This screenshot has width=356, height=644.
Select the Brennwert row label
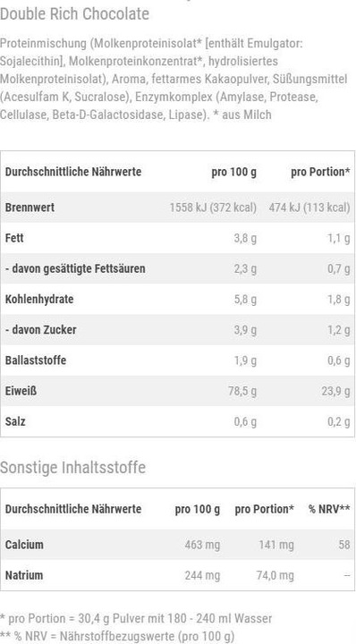30,207
